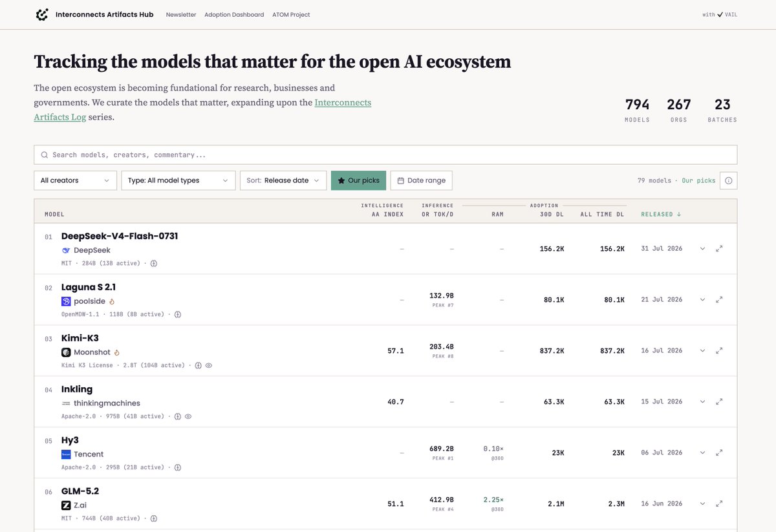Click the Moonshot logo icon
776x532 pixels.
click(x=65, y=352)
